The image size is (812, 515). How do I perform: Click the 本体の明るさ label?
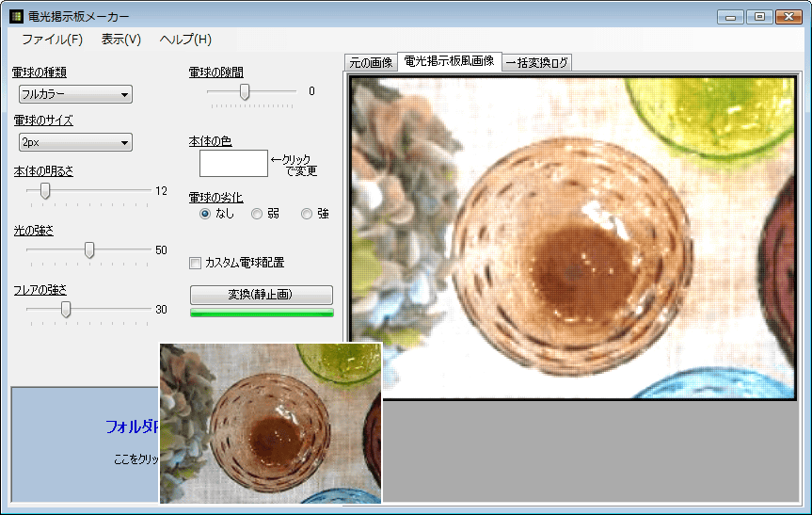[x=43, y=171]
